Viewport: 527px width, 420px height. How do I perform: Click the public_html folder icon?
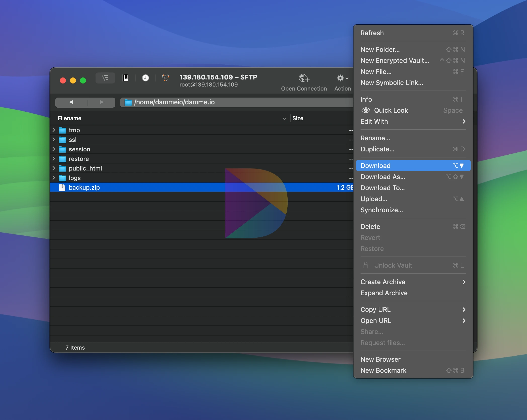62,169
